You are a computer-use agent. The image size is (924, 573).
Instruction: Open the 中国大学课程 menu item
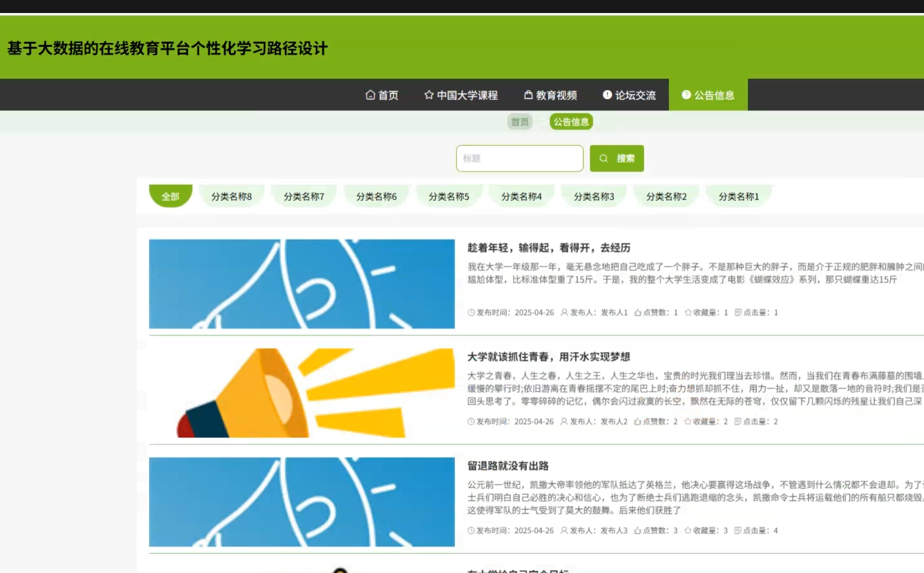461,95
